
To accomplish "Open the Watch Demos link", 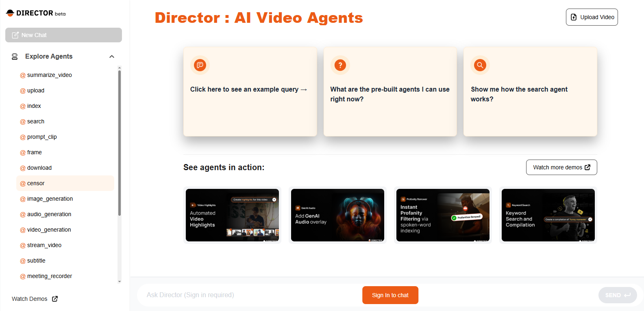I will pos(35,299).
